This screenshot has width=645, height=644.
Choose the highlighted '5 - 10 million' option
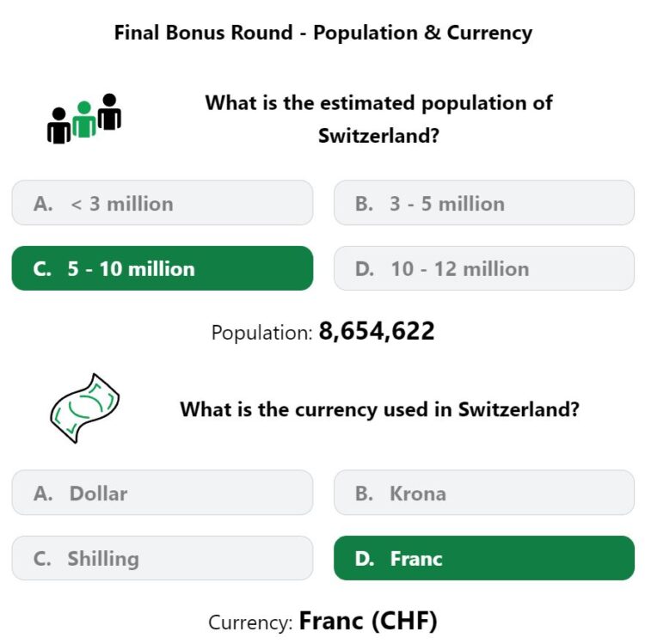163,268
